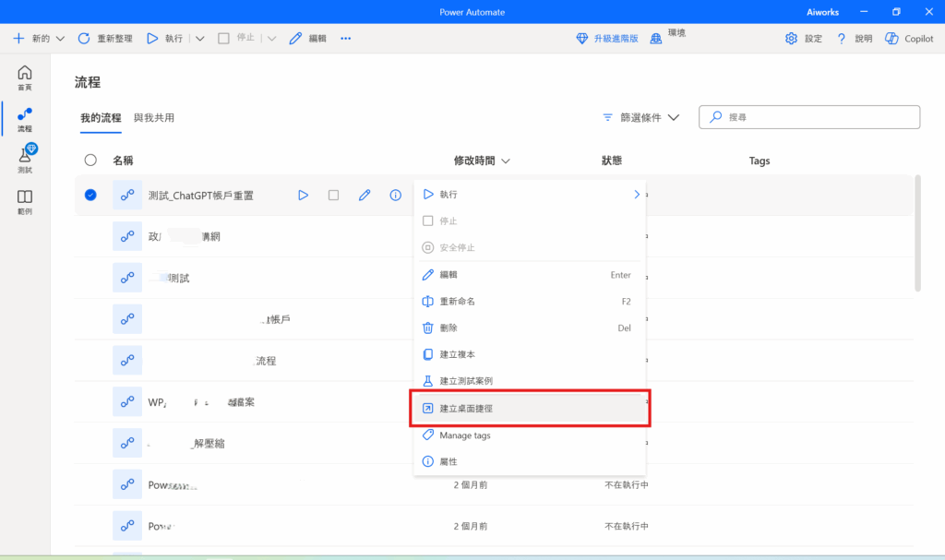945x560 pixels.
Task: Click the pencil edit icon in selected row
Action: [x=365, y=195]
